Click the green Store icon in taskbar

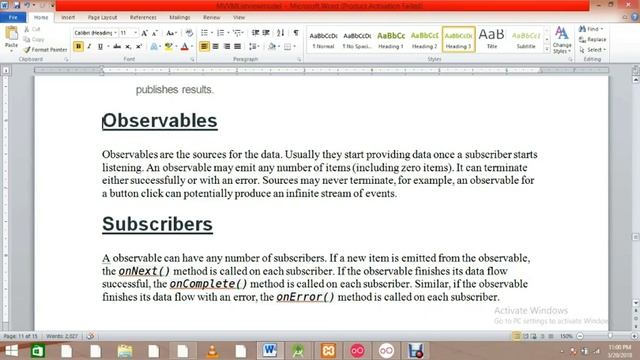(38, 351)
